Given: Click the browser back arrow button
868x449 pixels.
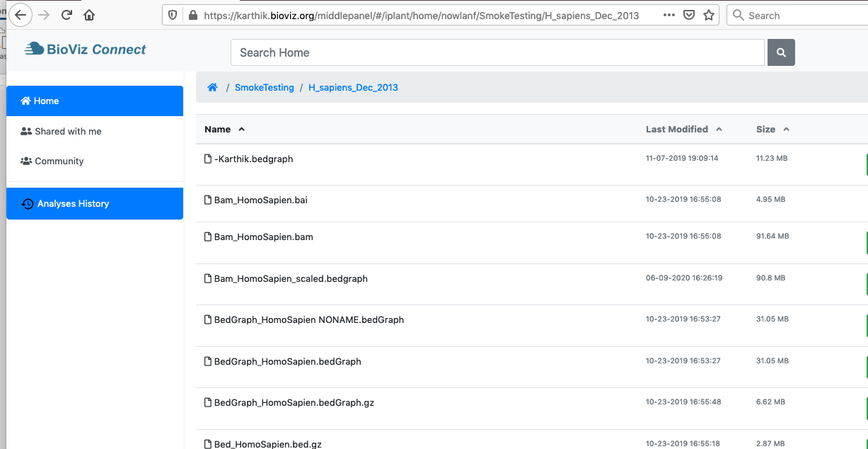Looking at the screenshot, I should coord(21,15).
